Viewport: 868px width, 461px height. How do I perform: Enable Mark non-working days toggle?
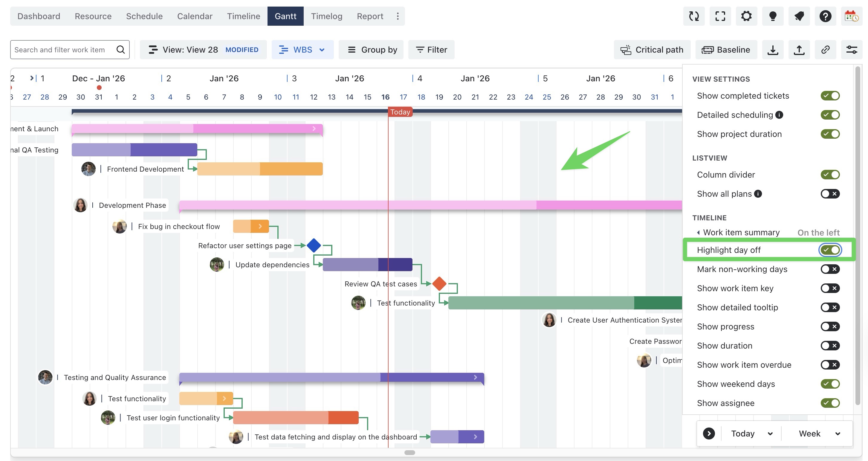click(x=830, y=269)
